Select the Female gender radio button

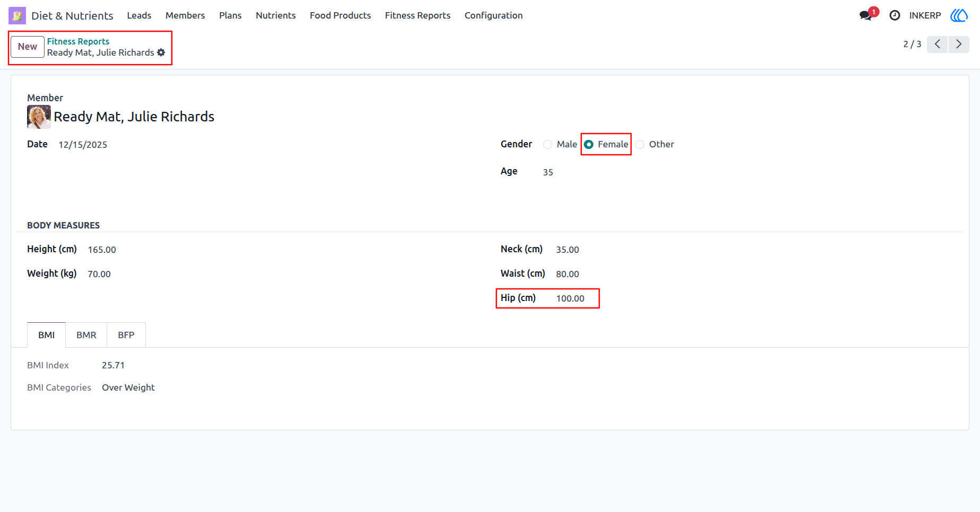tap(589, 145)
